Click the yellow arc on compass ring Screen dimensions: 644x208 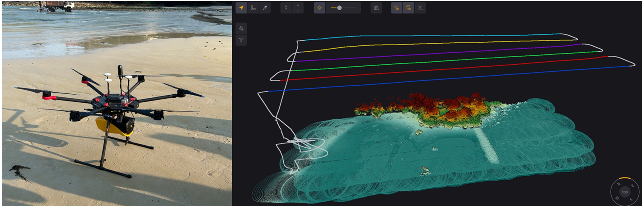(x=625, y=178)
